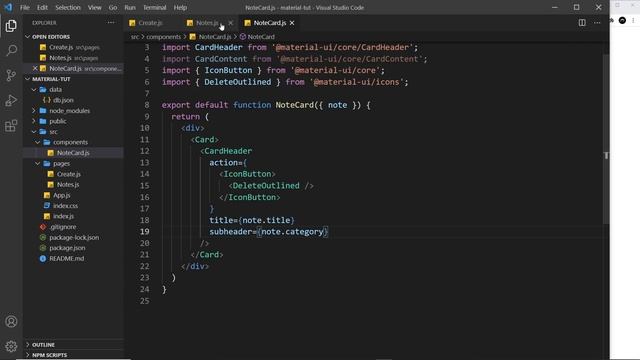
Task: Open the Explorer view in activity bar
Action: (x=11, y=26)
